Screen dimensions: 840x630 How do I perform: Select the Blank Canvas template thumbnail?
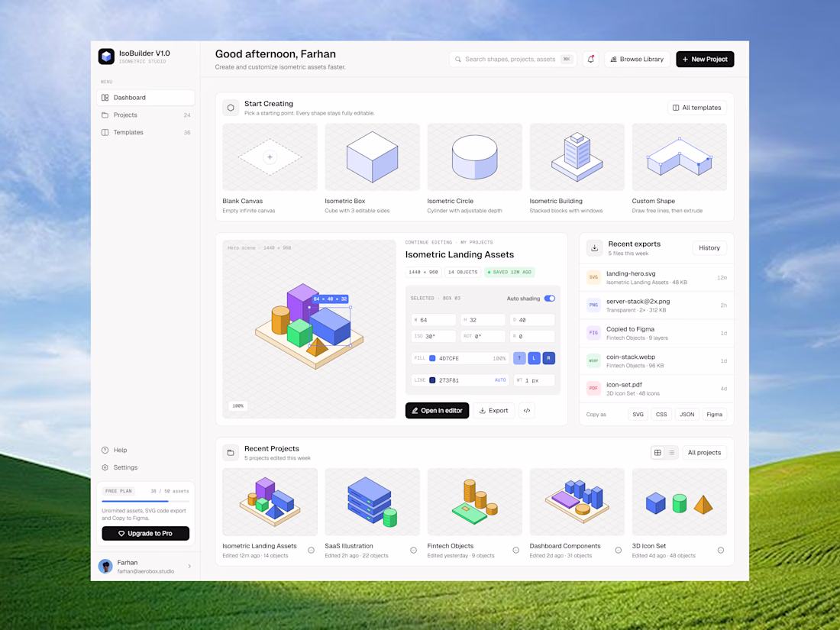[270, 157]
